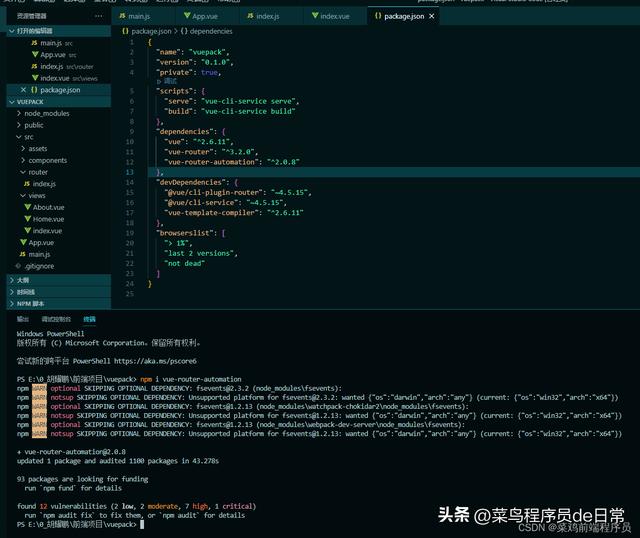Close package.json from open editors list
The height and width of the screenshot is (538, 640).
pyautogui.click(x=23, y=90)
